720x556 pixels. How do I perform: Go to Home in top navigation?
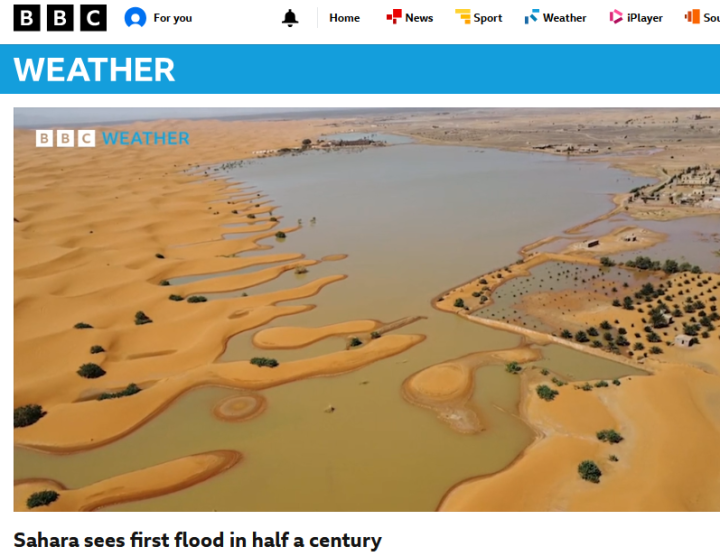pos(344,18)
